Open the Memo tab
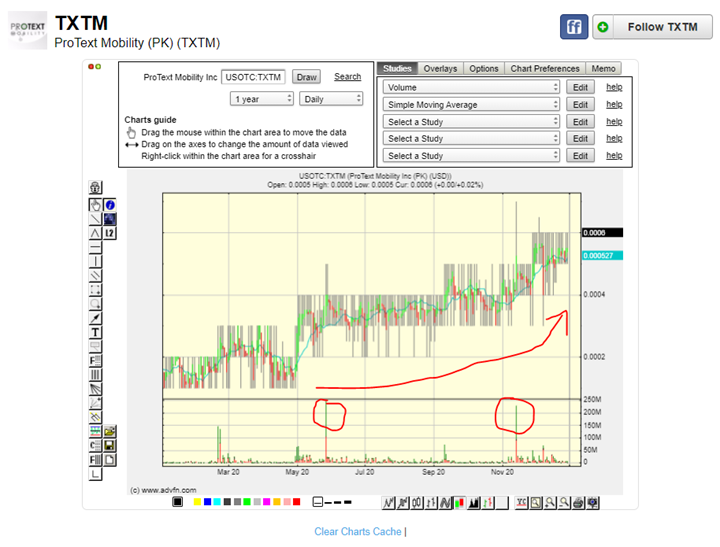This screenshot has width=720, height=547. tap(603, 68)
